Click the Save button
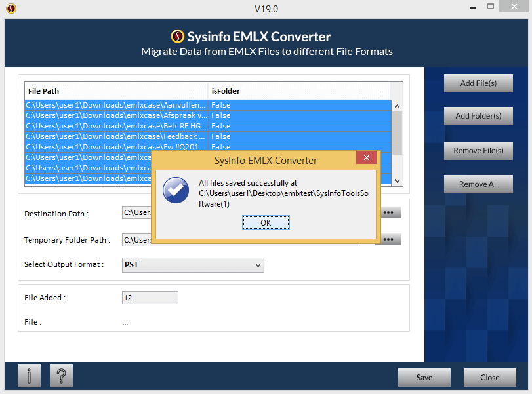Screen dimensions: 532x394 pos(424,378)
